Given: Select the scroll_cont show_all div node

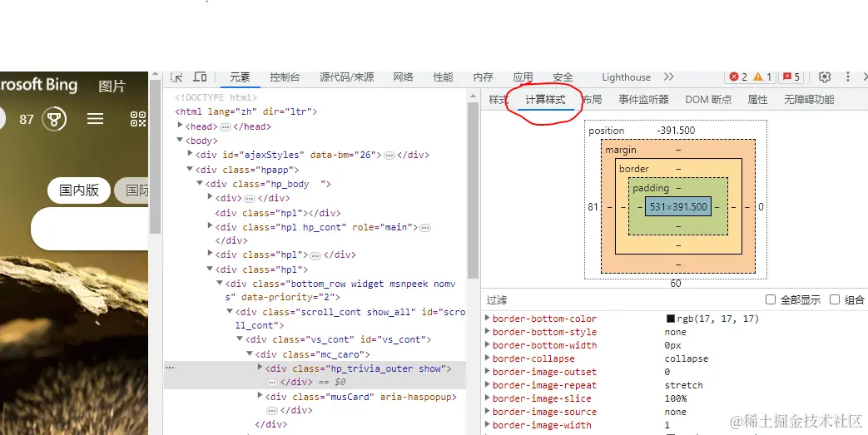Looking at the screenshot, I should (x=350, y=319).
